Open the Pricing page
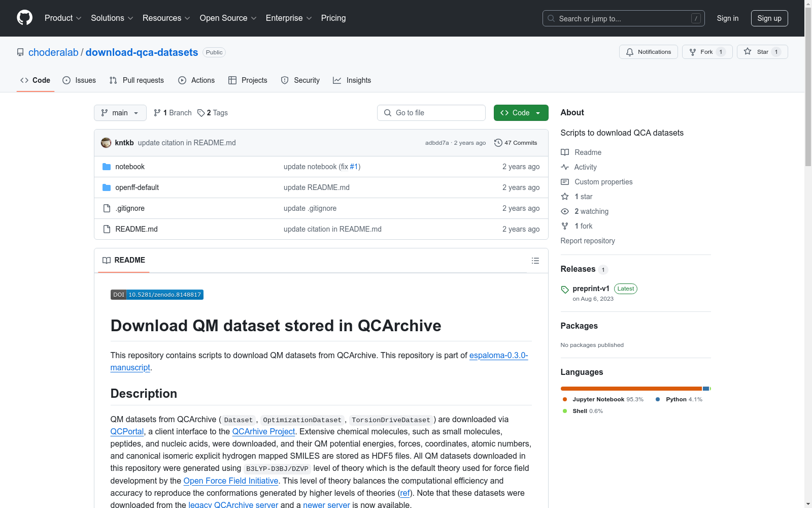The height and width of the screenshot is (508, 812). 333,18
